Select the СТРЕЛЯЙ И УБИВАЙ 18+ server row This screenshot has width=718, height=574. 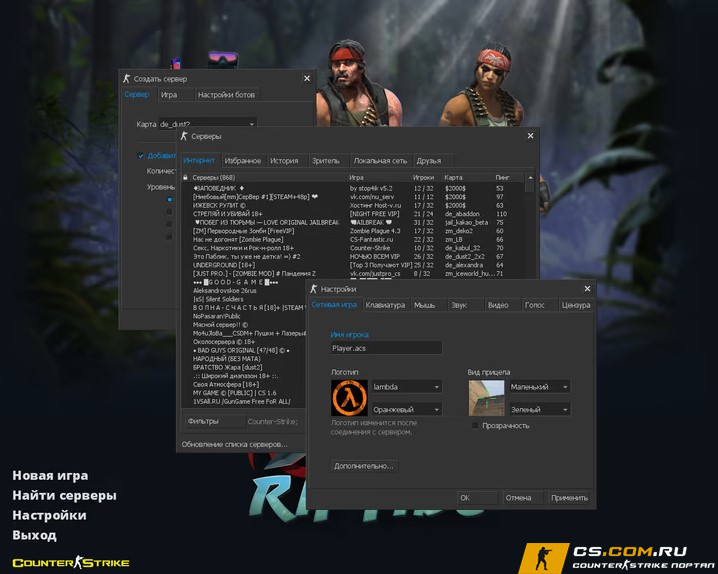353,214
